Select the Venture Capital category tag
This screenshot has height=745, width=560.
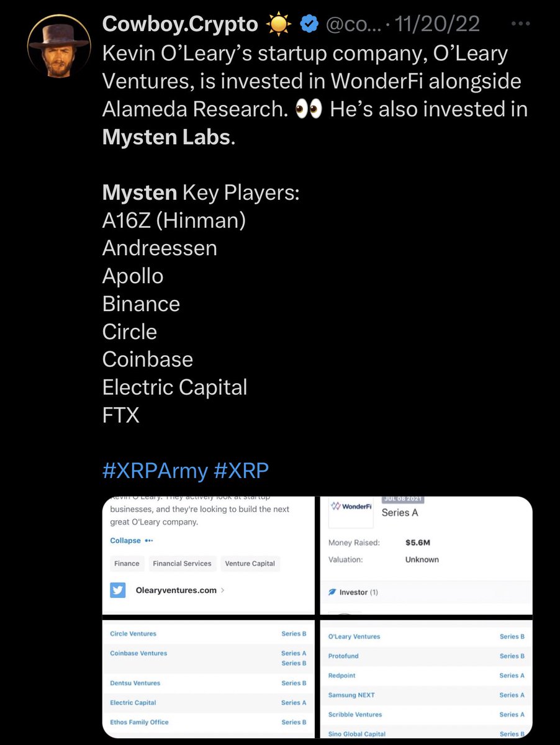tap(250, 564)
